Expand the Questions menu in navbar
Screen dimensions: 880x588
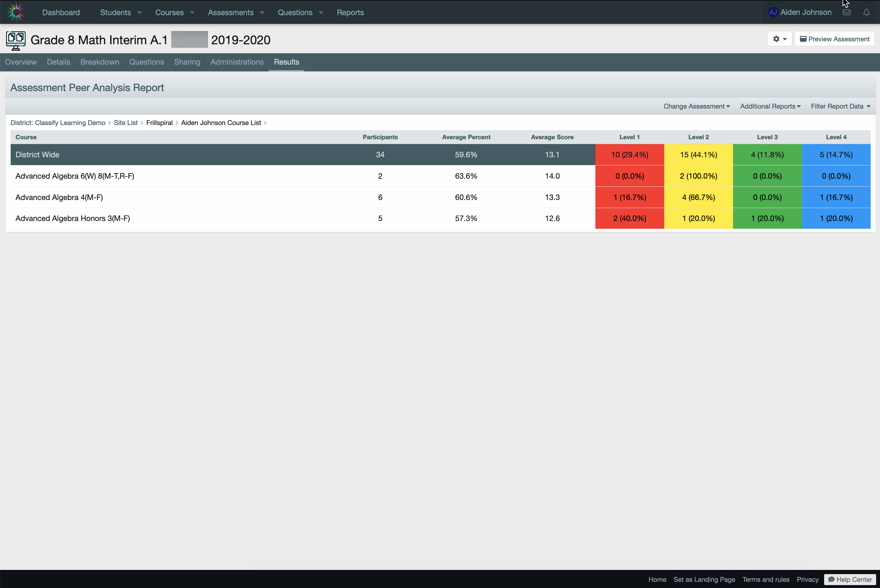click(x=300, y=12)
